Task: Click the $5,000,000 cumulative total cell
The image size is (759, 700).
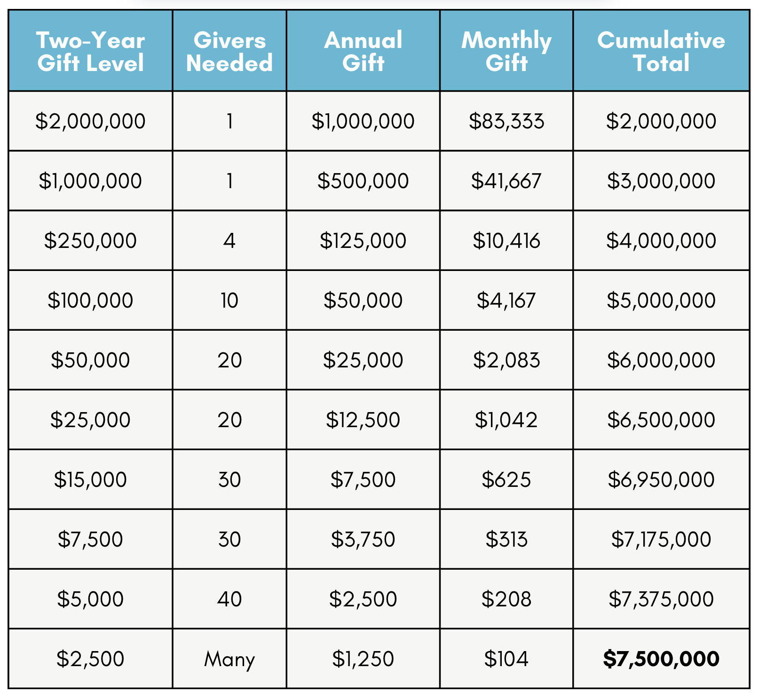Action: [x=661, y=301]
